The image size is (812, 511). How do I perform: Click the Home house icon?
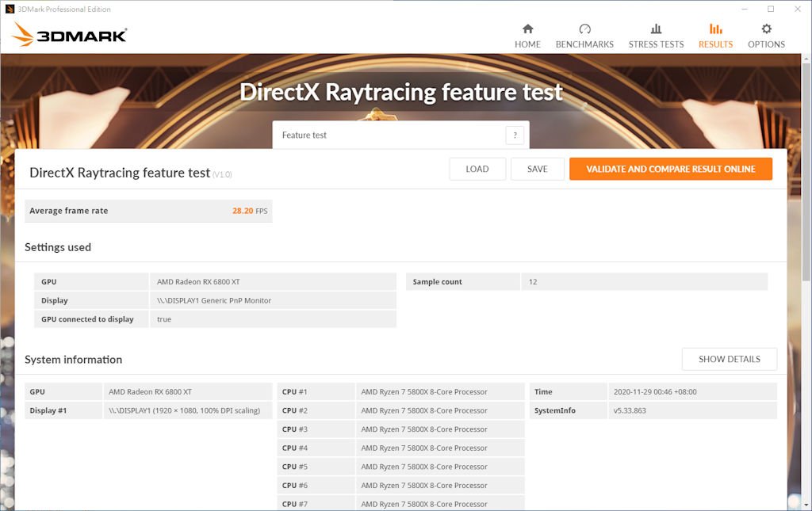(527, 29)
